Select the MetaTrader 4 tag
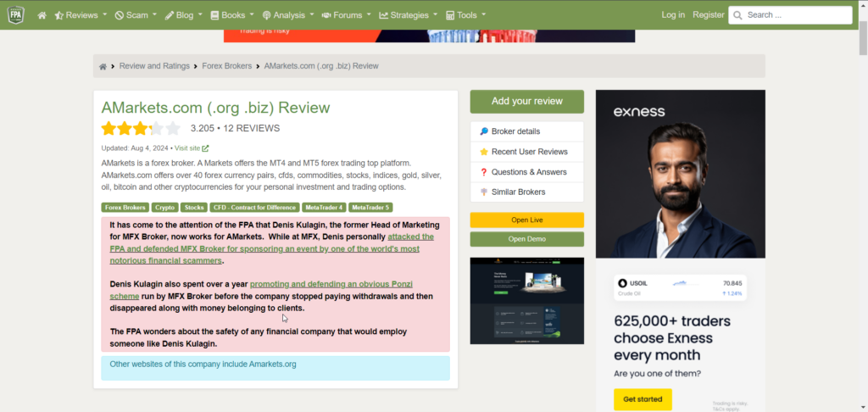The width and height of the screenshot is (868, 412). pos(325,208)
